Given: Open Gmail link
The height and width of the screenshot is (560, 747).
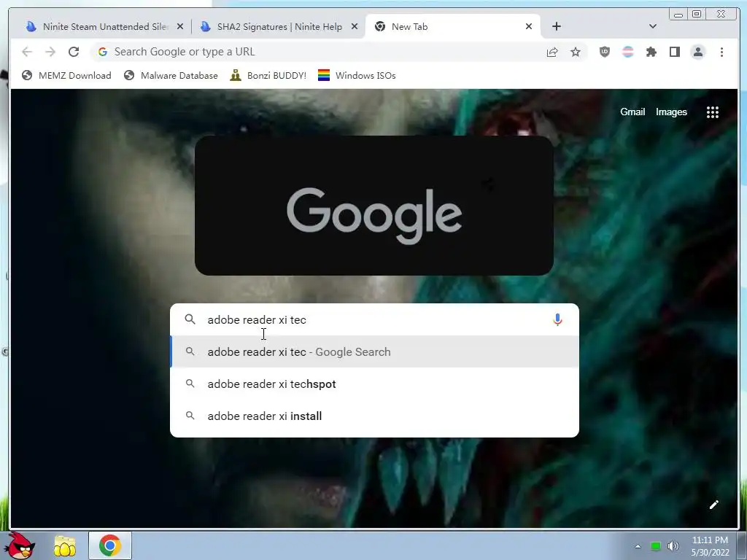Looking at the screenshot, I should (x=632, y=112).
